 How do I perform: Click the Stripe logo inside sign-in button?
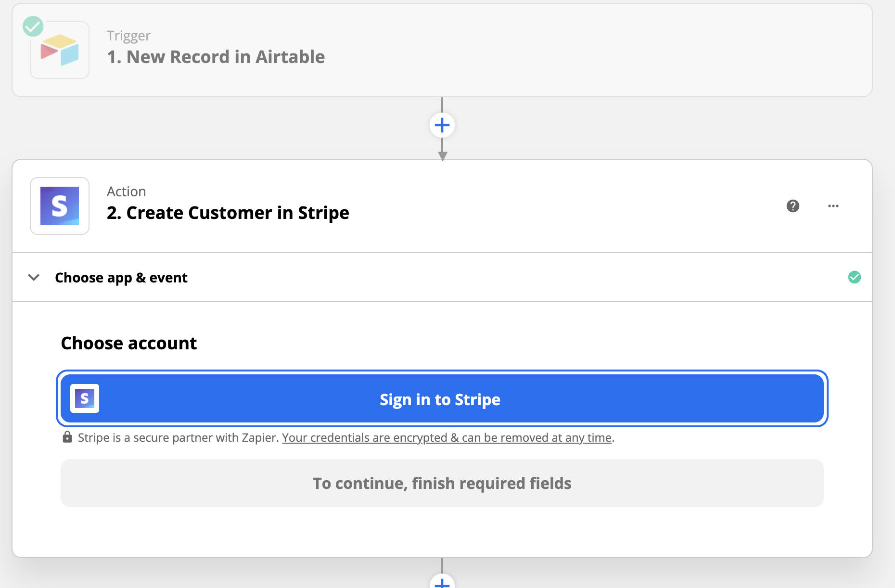tap(85, 398)
